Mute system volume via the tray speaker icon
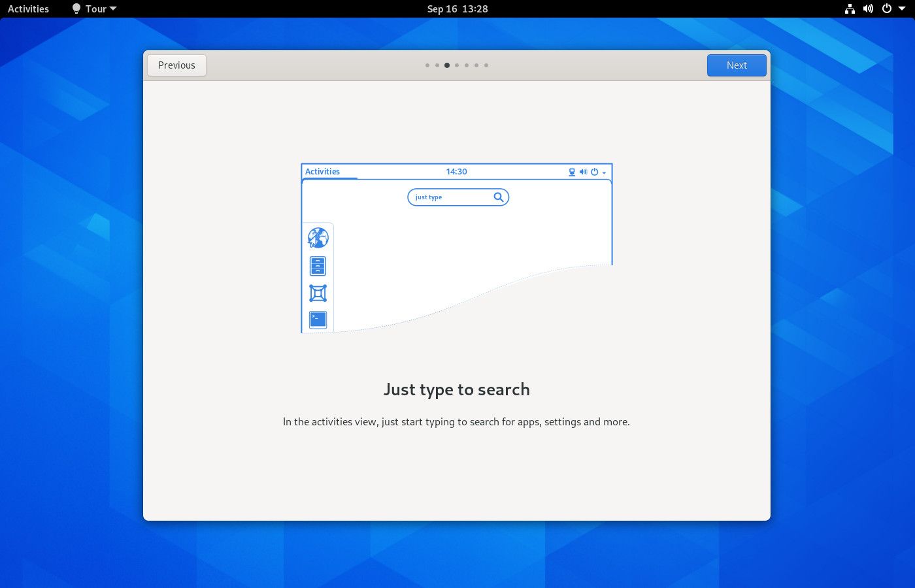 (867, 8)
